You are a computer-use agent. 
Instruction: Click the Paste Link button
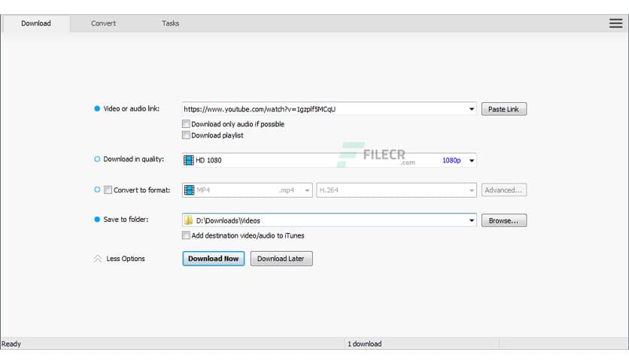504,109
